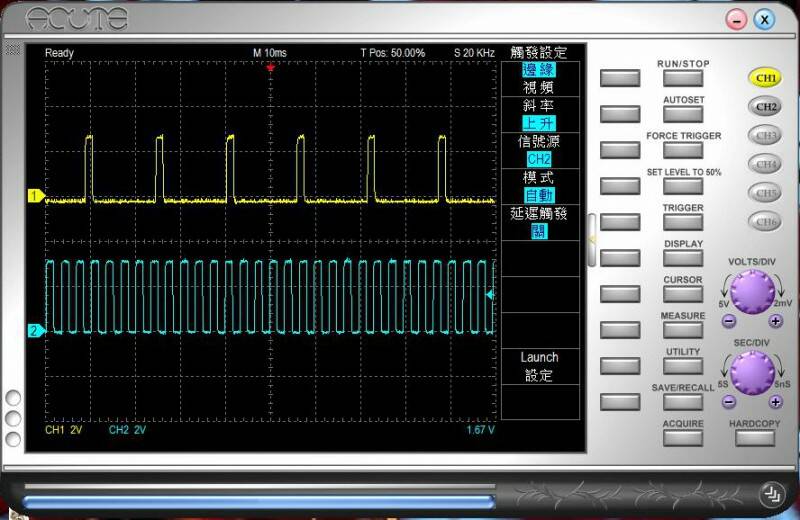
Task: Increase SEC/DIV with plus button
Action: pos(775,402)
